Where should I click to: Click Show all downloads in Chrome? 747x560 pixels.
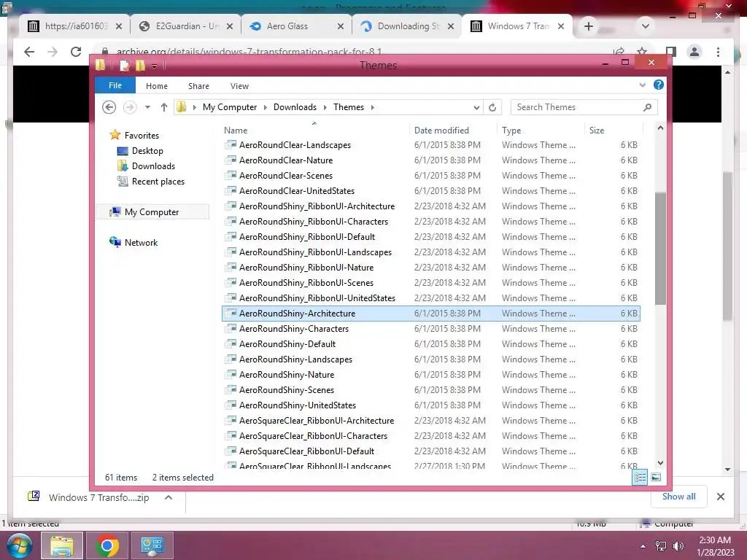678,497
